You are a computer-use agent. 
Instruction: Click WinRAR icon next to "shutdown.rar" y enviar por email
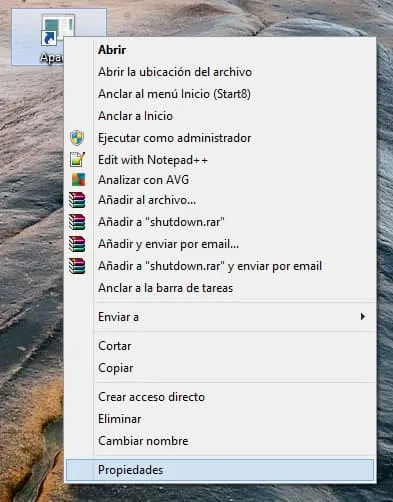point(77,266)
